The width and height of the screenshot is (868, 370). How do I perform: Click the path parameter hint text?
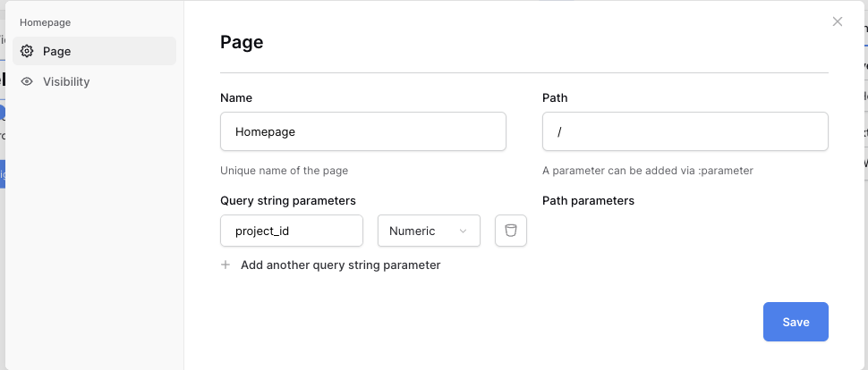coord(647,171)
